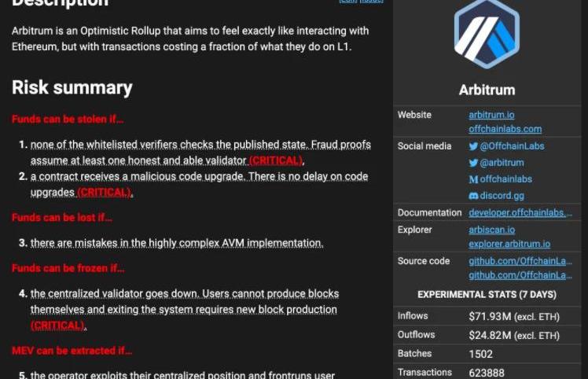
Task: Click the 'Source code' row label
Action: (x=424, y=261)
